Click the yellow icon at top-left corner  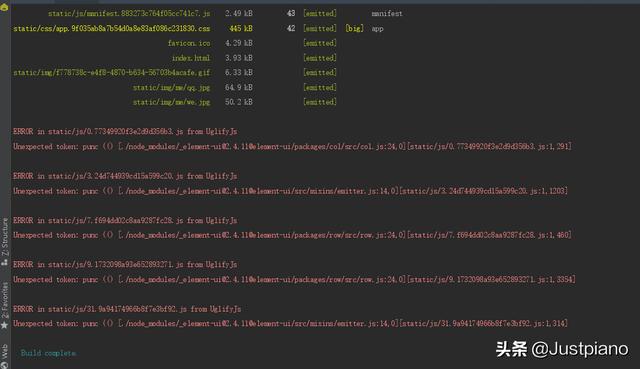pyautogui.click(x=4, y=7)
